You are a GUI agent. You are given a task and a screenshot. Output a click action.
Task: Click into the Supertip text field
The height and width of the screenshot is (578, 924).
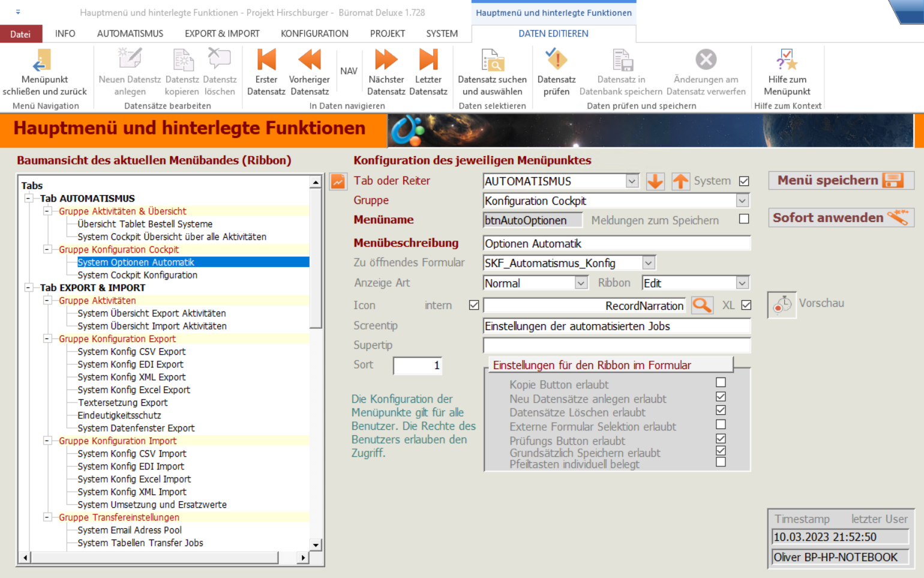616,346
